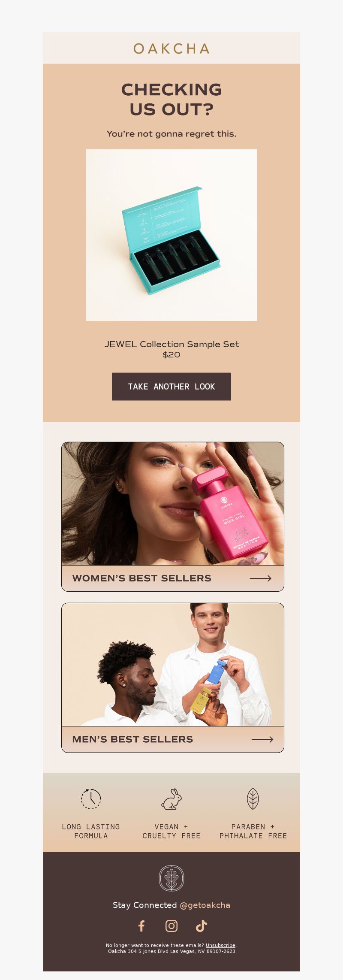Image resolution: width=343 pixels, height=980 pixels.
Task: Click the JEWEL Collection Sample Set title
Action: 171,344
